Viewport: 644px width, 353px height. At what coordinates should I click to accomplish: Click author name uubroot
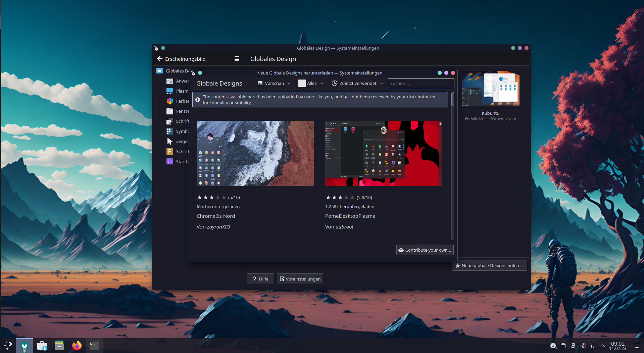pos(344,227)
